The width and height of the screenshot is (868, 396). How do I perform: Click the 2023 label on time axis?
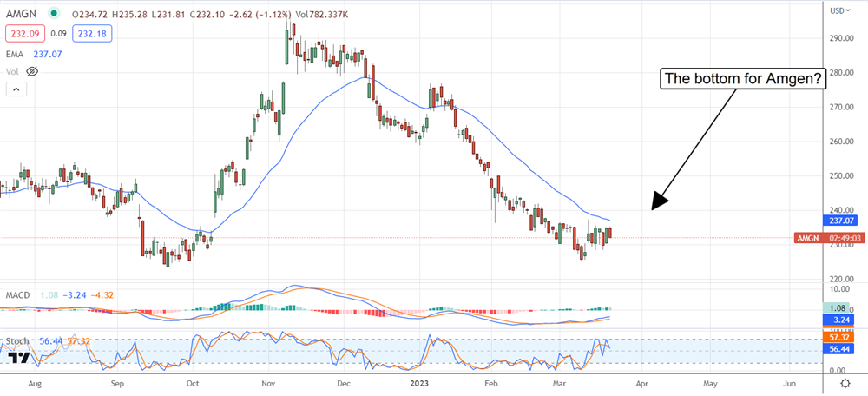419,383
